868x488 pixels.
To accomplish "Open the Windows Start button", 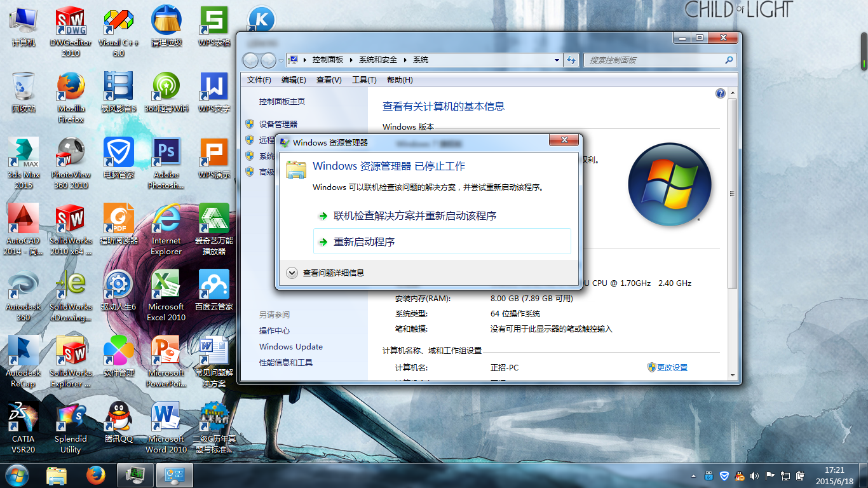I will 17,475.
